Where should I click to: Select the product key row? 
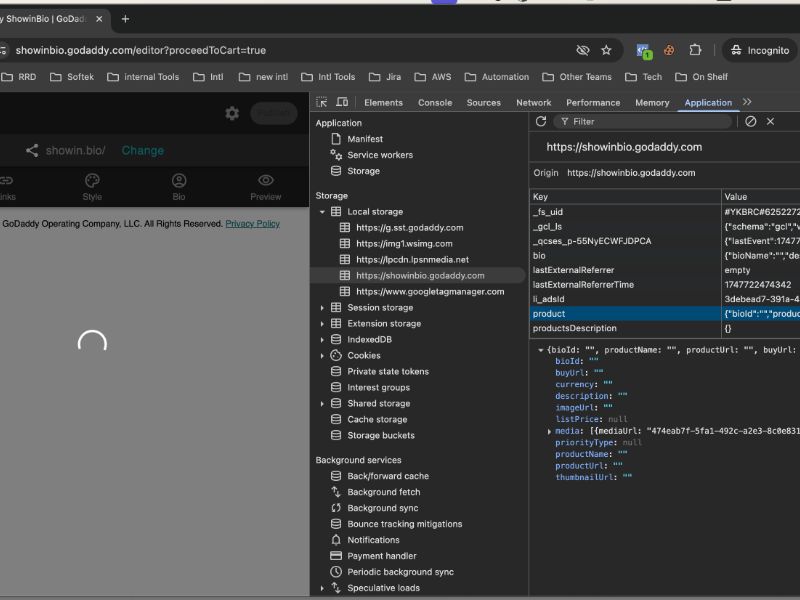click(665, 314)
